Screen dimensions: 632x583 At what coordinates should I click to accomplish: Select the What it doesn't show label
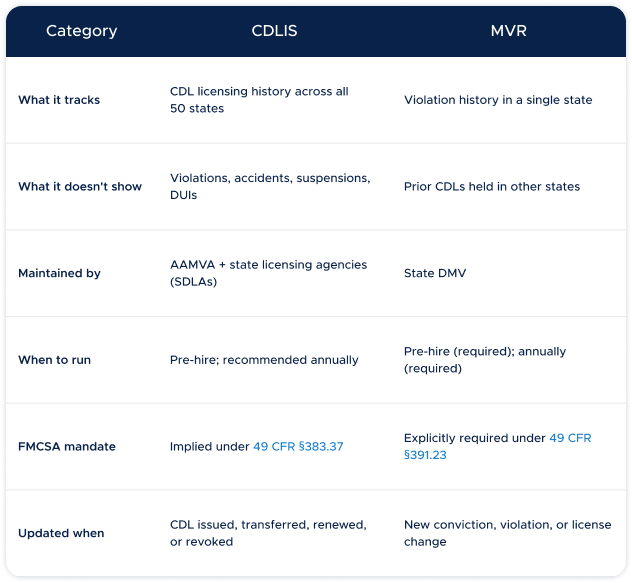pyautogui.click(x=80, y=186)
